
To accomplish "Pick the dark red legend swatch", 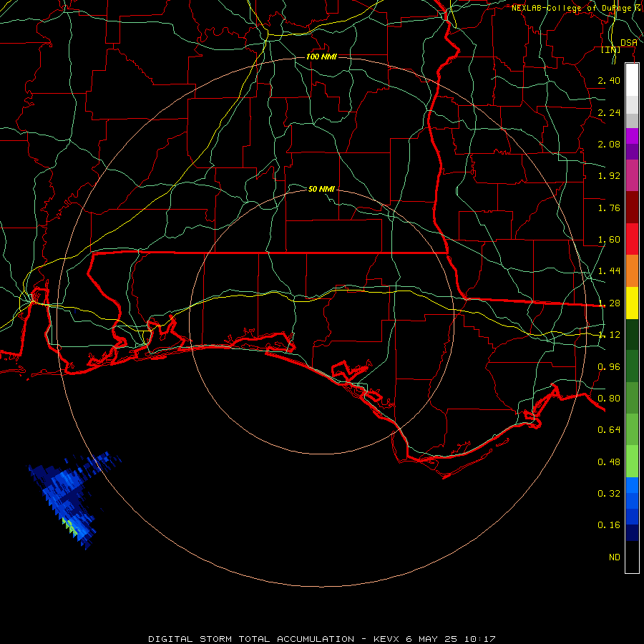I will 632,208.
